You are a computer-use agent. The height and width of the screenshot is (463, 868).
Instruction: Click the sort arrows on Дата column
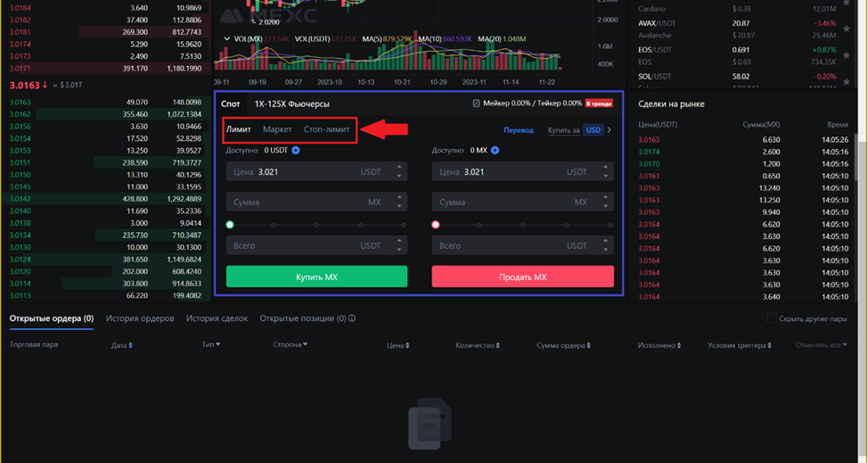click(x=131, y=345)
